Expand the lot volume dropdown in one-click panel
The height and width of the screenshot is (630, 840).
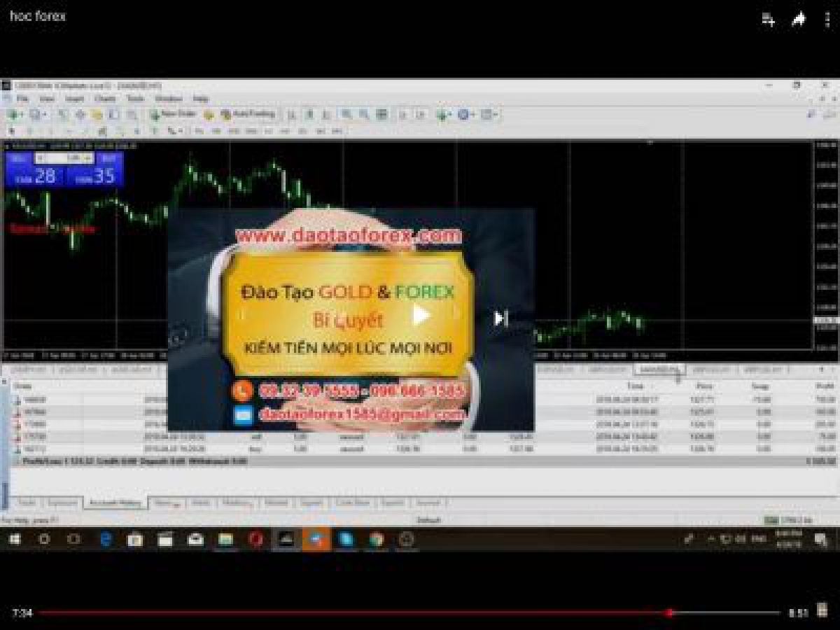(x=87, y=159)
